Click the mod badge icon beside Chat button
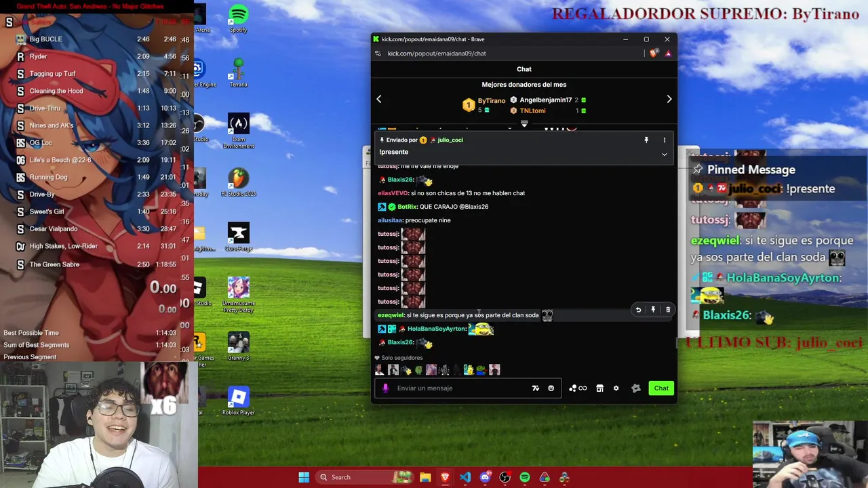The image size is (868, 488). [635, 388]
